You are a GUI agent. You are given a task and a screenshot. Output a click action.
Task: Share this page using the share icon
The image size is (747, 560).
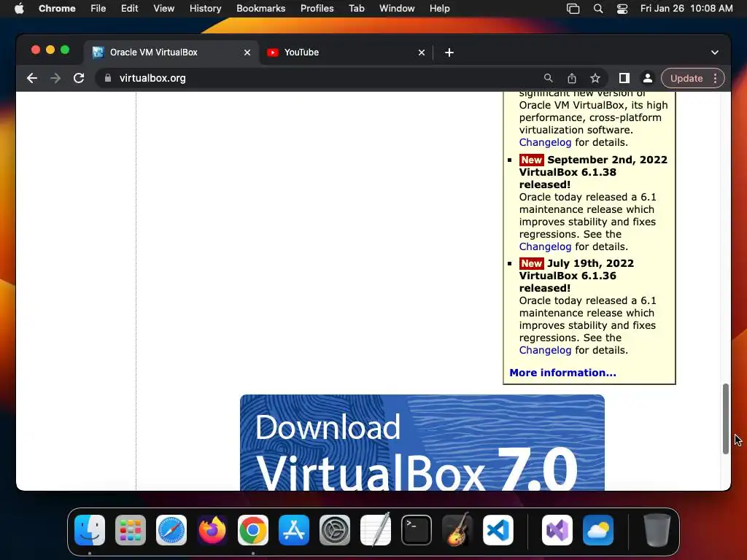[x=572, y=78]
